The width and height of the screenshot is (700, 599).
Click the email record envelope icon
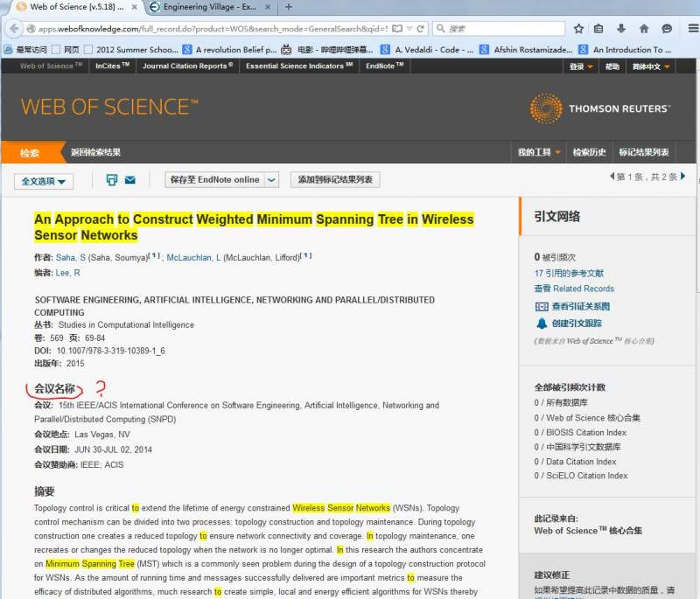(x=129, y=180)
